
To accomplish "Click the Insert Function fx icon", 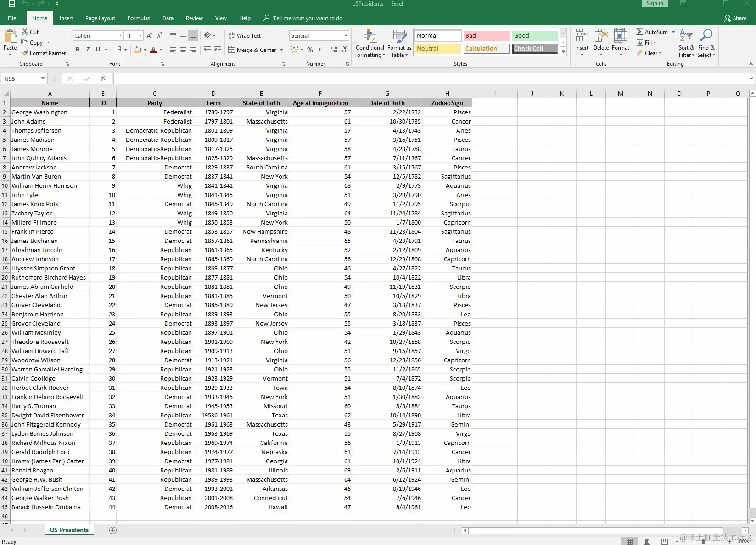I will pyautogui.click(x=103, y=79).
